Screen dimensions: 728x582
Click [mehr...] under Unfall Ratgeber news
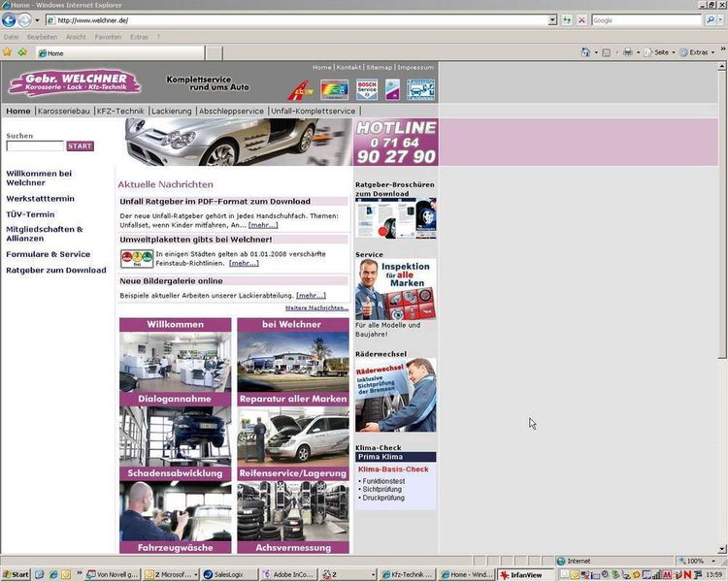click(263, 225)
